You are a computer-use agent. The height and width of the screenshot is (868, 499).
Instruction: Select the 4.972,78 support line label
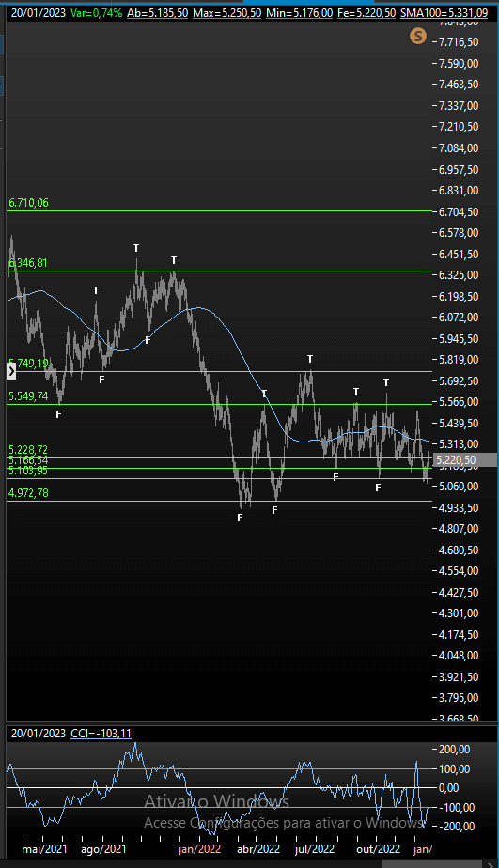[27, 492]
